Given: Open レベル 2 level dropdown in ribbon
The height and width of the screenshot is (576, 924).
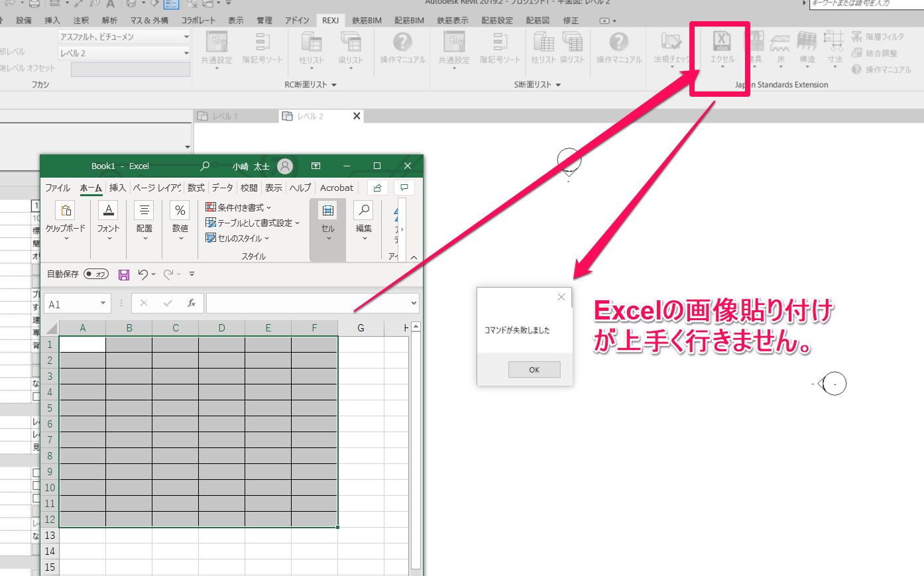Looking at the screenshot, I should tap(186, 53).
